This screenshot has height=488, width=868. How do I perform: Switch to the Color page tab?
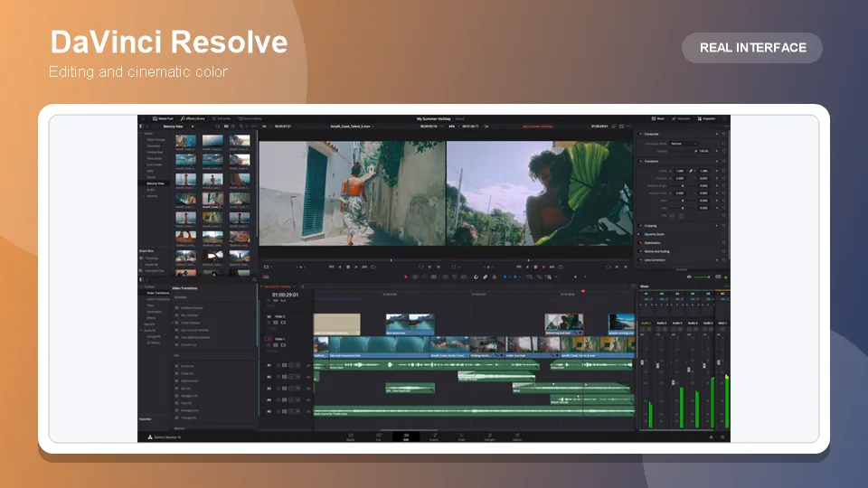(x=462, y=437)
